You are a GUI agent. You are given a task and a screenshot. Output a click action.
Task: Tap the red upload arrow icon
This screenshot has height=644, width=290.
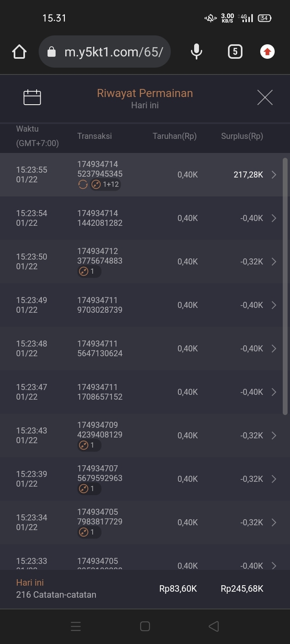click(267, 52)
